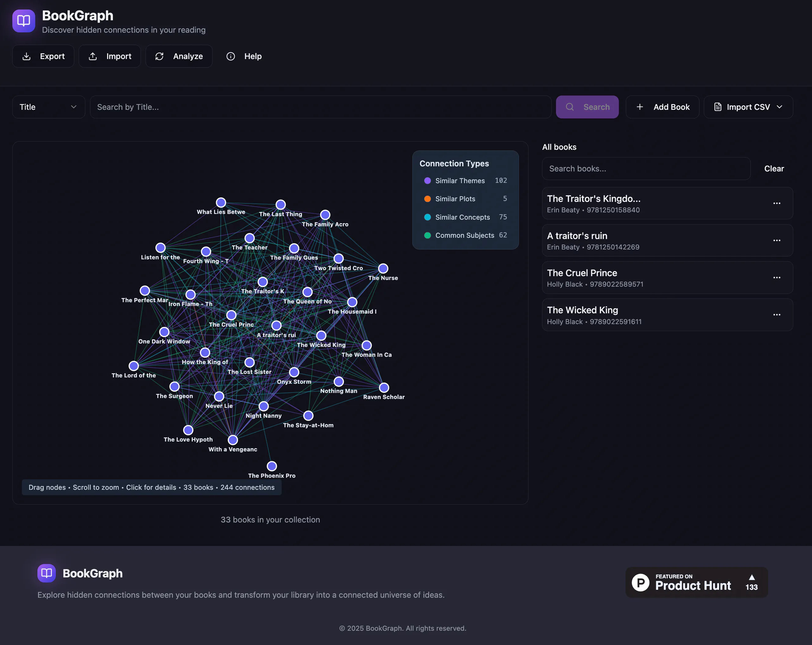Open options menu for A traitor's ruin
The width and height of the screenshot is (812, 645).
pyautogui.click(x=776, y=241)
